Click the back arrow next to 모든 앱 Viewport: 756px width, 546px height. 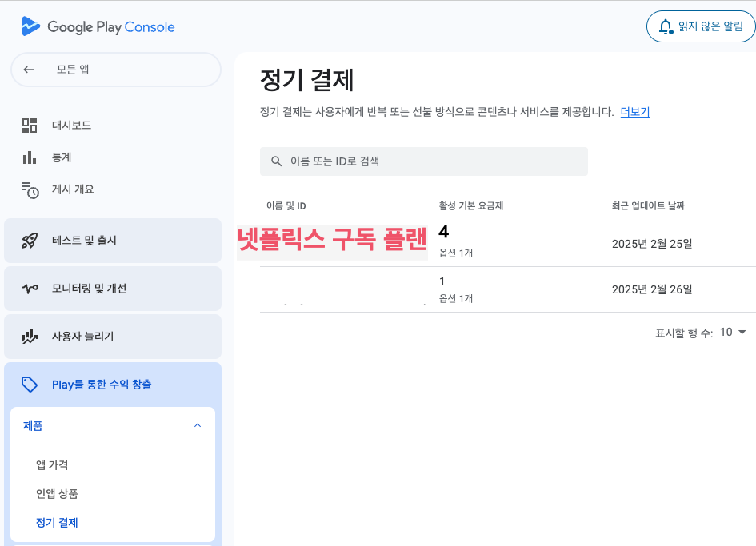click(29, 70)
